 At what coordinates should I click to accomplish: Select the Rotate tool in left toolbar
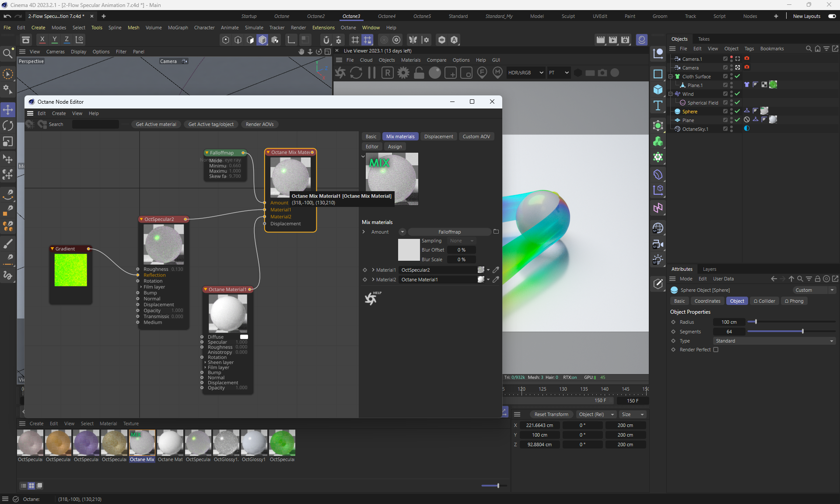8,126
